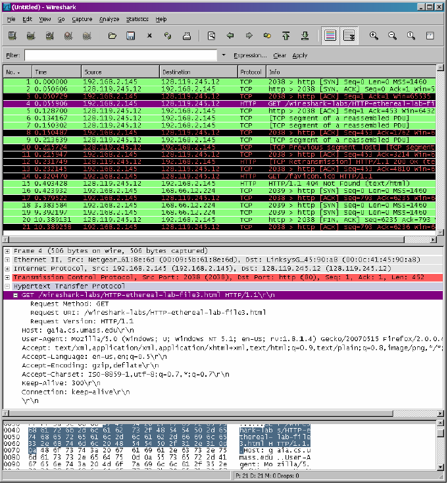This screenshot has width=448, height=484.
Task: Go to a specific packet number
Action: coord(267,36)
